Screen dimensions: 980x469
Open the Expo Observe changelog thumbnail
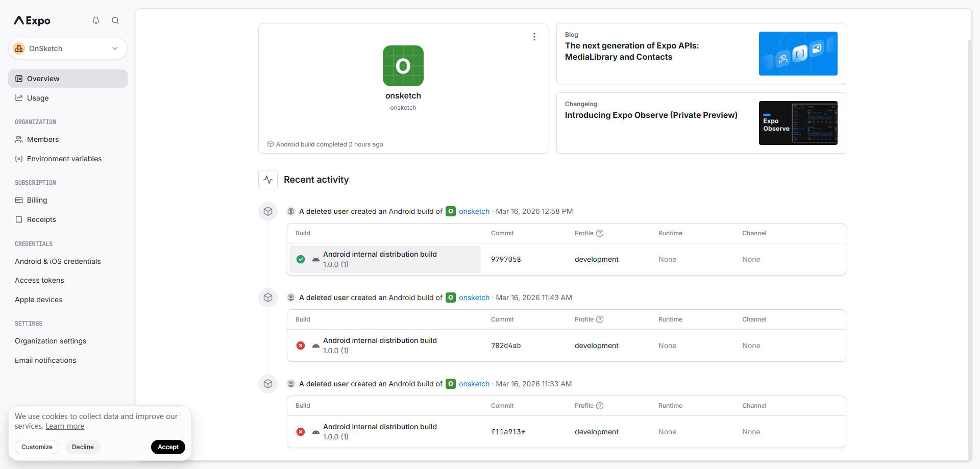[798, 123]
